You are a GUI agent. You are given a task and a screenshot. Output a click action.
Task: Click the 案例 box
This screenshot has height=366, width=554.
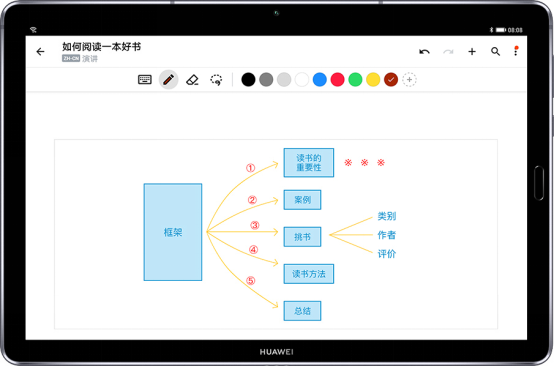point(302,200)
